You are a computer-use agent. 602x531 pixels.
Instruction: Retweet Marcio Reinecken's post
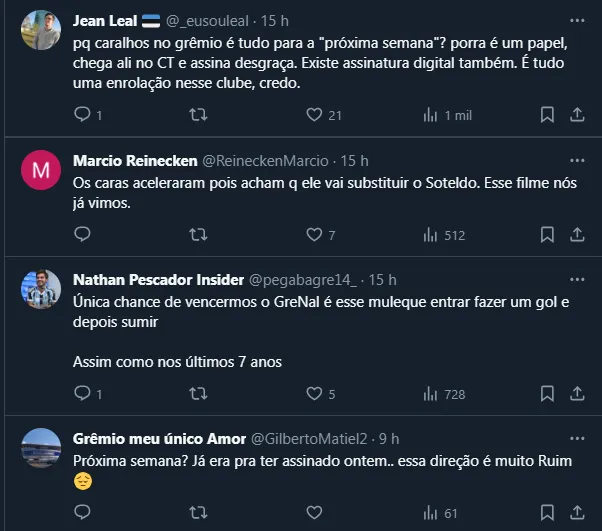tap(198, 235)
